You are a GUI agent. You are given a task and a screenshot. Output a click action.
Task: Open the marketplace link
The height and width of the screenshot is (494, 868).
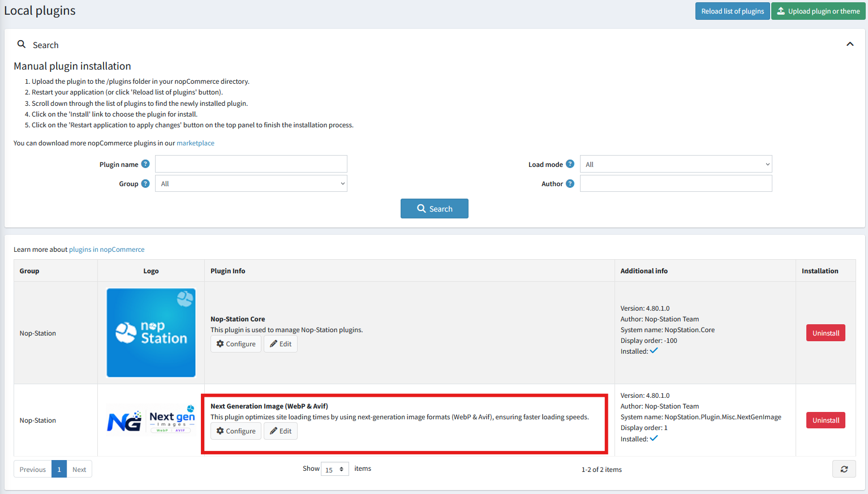tap(196, 143)
